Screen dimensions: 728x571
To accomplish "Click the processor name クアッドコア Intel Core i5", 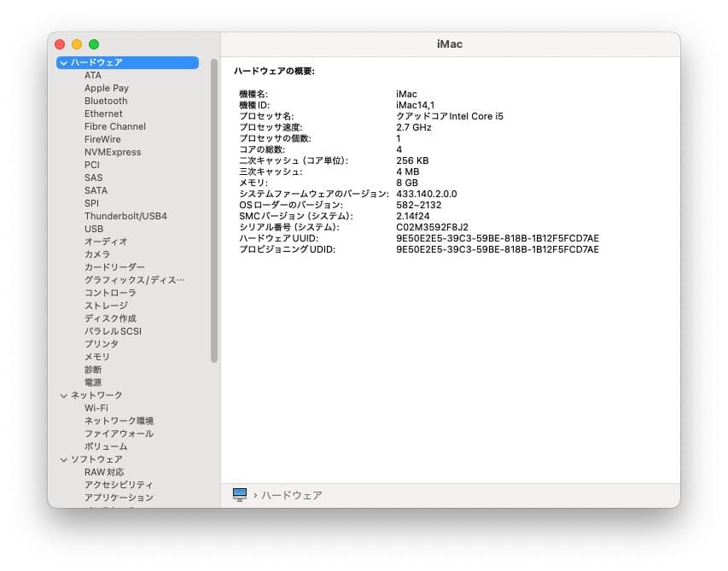I will click(x=450, y=117).
